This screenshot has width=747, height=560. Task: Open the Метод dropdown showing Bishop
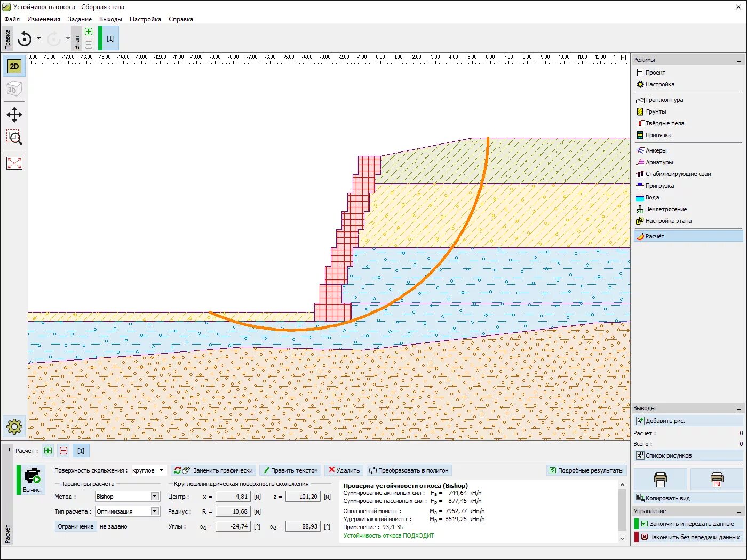pos(128,497)
